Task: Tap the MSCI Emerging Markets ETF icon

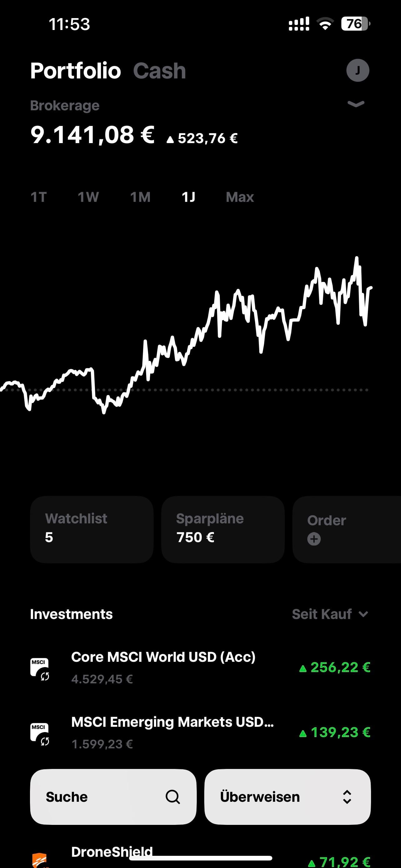Action: [40, 732]
